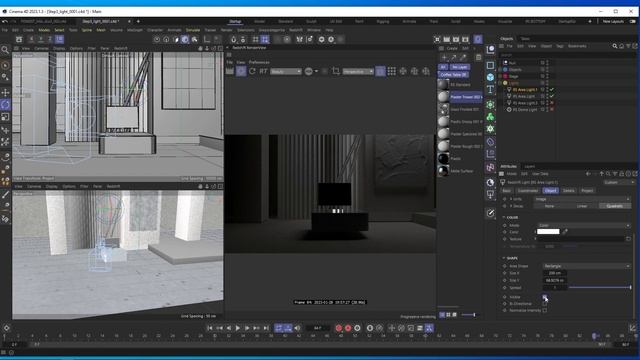Switch to the Takes tab
This screenshot has width=640, height=360.
(x=525, y=39)
